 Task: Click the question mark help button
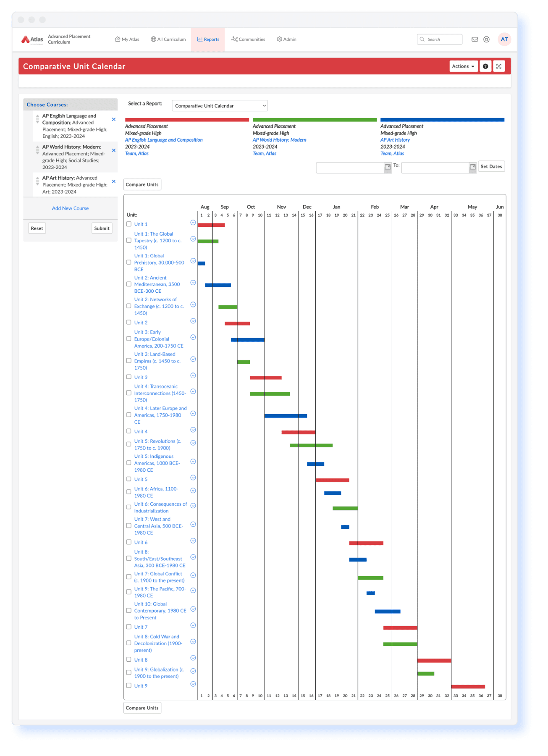point(485,66)
